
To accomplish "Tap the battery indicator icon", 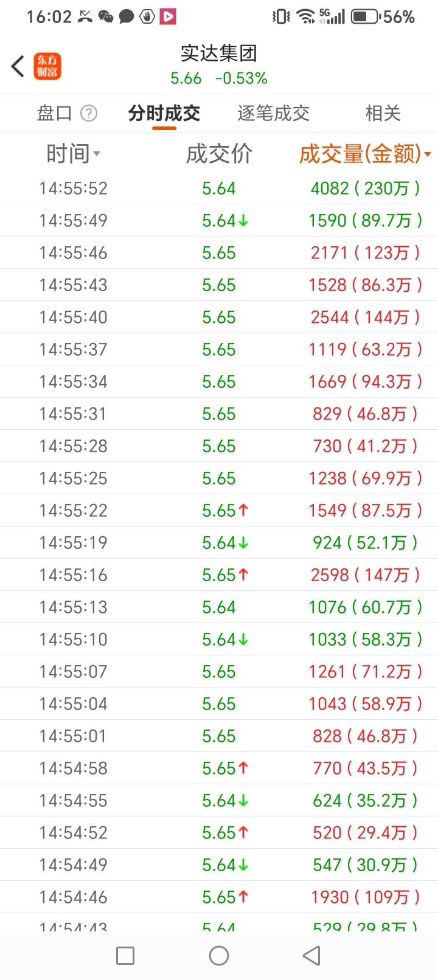I will 365,16.
